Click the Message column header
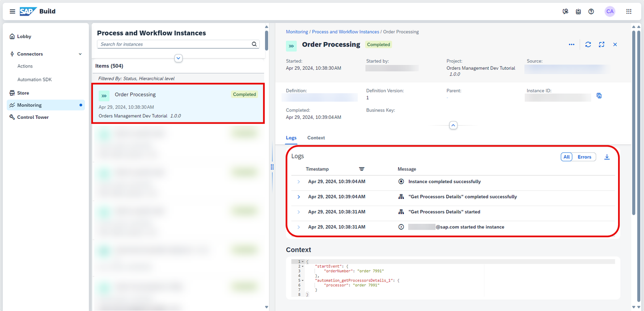 click(407, 169)
